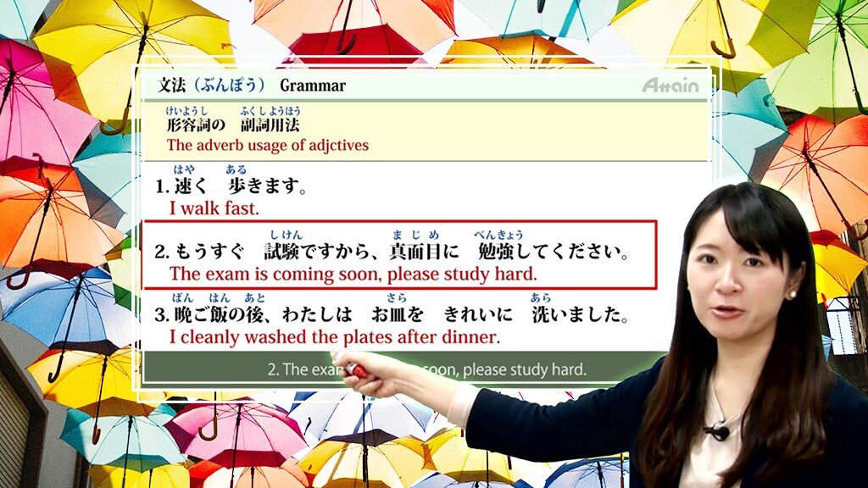Click sentence 1 '速く 歩きます。'
This screenshot has height=488, width=868.
(231, 186)
